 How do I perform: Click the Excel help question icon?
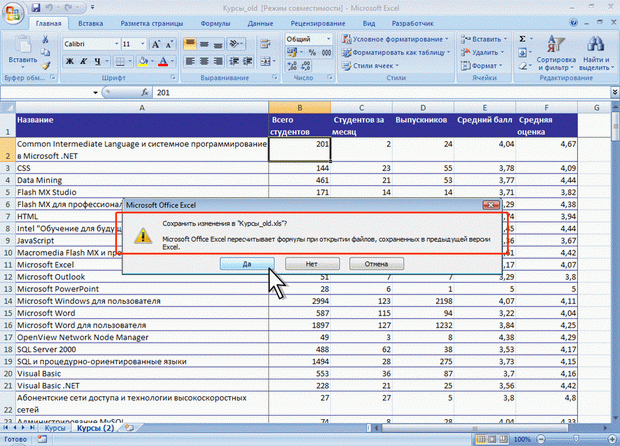pyautogui.click(x=573, y=23)
